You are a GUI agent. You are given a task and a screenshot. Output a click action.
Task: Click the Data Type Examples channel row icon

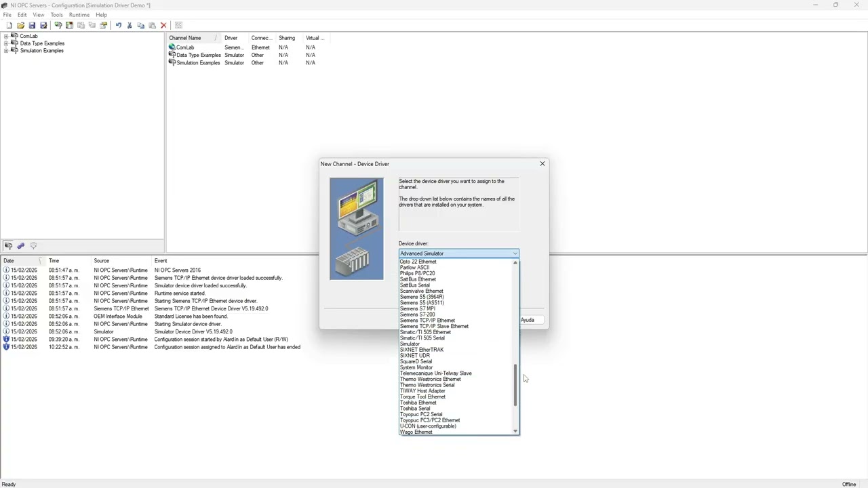coord(172,55)
